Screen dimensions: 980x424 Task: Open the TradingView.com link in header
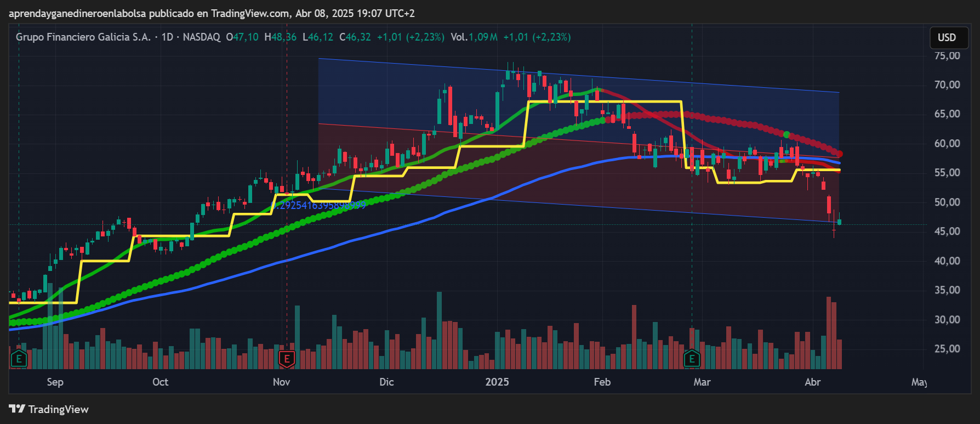pos(250,13)
